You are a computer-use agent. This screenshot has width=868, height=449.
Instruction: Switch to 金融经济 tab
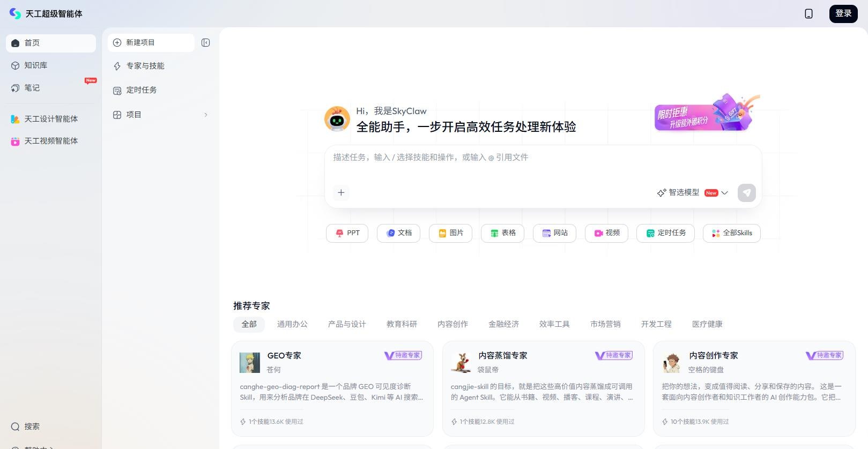pyautogui.click(x=503, y=324)
